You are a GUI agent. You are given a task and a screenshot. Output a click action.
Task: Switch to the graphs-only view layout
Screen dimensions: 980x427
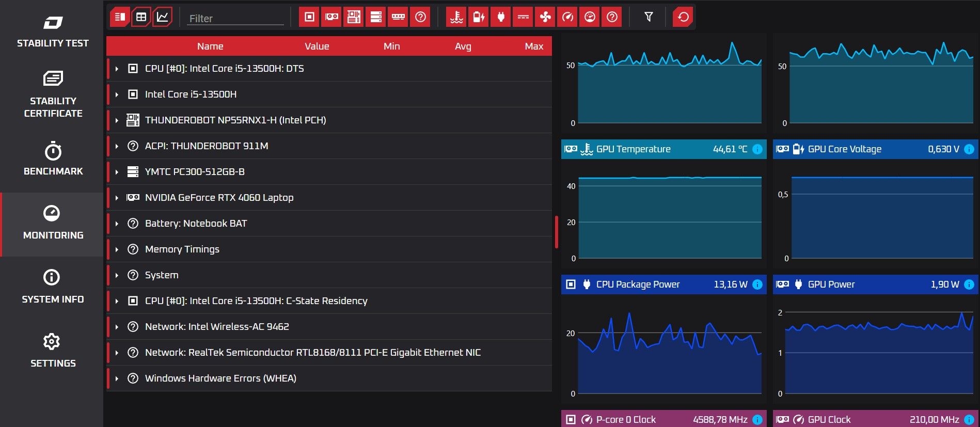pos(162,17)
